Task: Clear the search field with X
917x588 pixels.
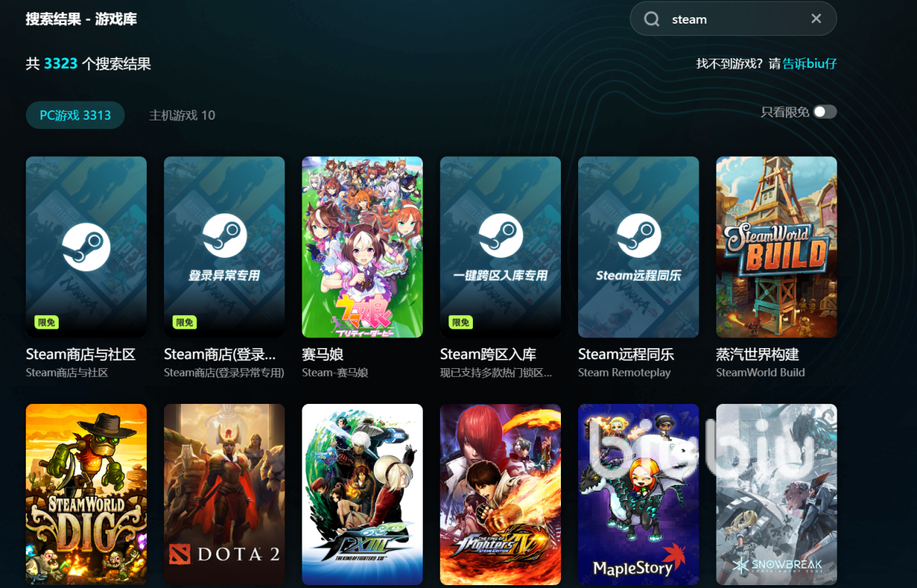Action: (x=816, y=19)
